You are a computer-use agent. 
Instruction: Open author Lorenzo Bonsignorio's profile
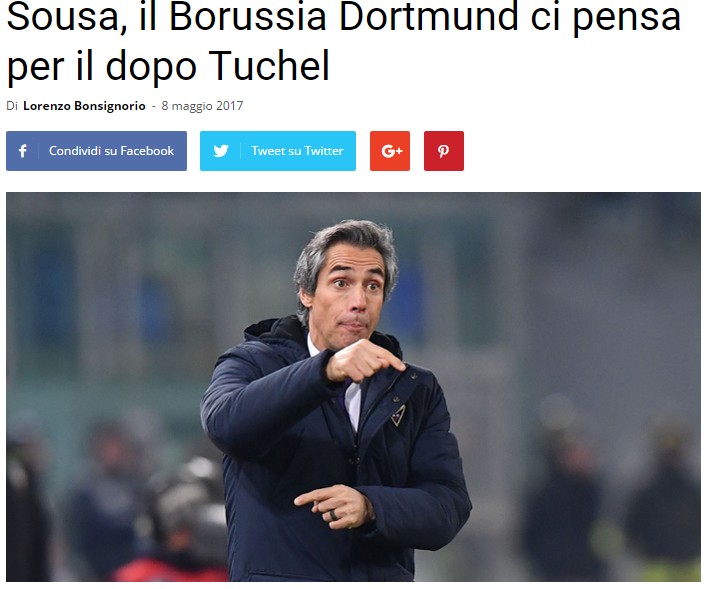pos(84,106)
